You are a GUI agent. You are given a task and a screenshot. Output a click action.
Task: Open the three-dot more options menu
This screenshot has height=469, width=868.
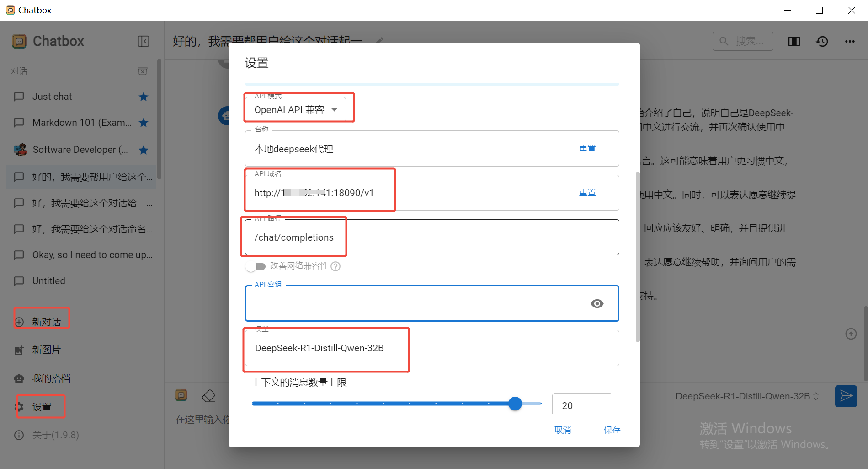[x=850, y=42]
